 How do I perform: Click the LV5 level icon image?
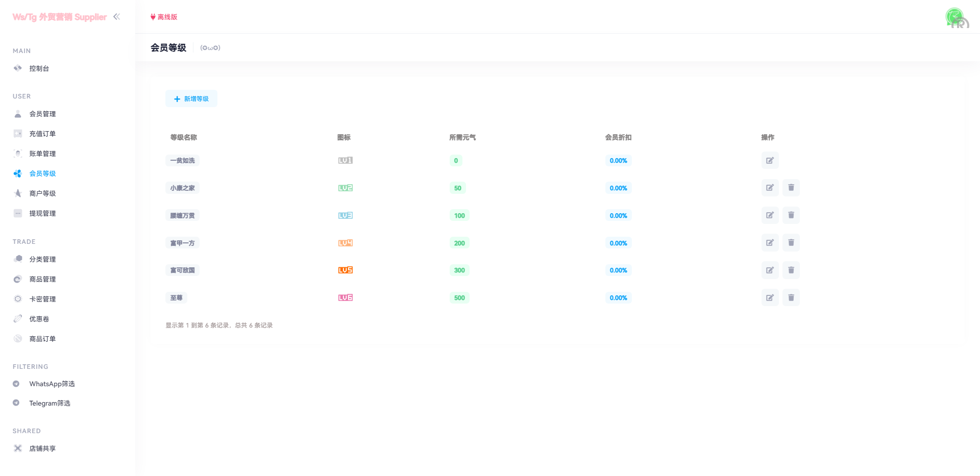click(346, 270)
